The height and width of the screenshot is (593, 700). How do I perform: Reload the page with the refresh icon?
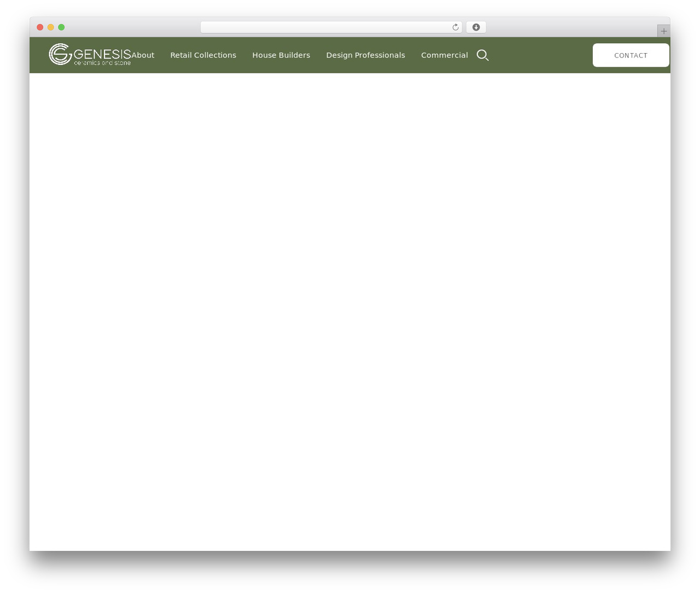tap(455, 27)
